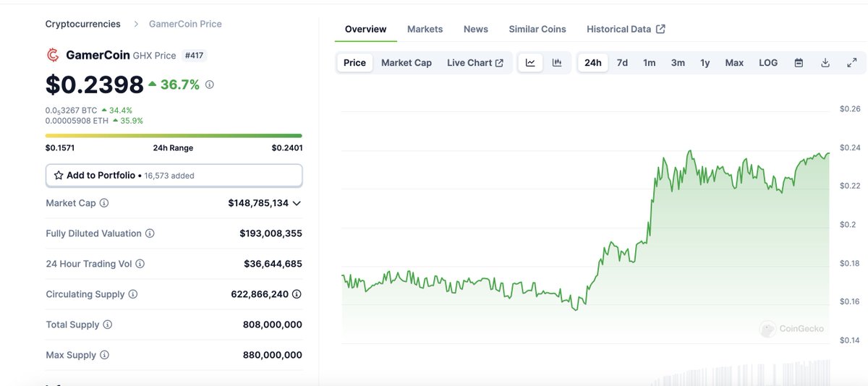Image resolution: width=868 pixels, height=386 pixels.
Task: Open the News tab
Action: tap(476, 29)
